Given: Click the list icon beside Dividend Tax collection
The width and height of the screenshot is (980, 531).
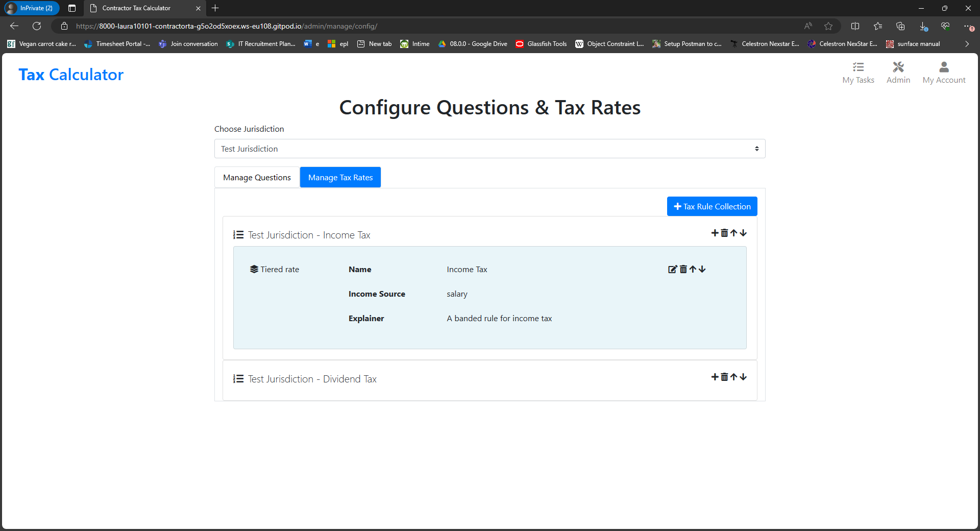Looking at the screenshot, I should pos(238,379).
